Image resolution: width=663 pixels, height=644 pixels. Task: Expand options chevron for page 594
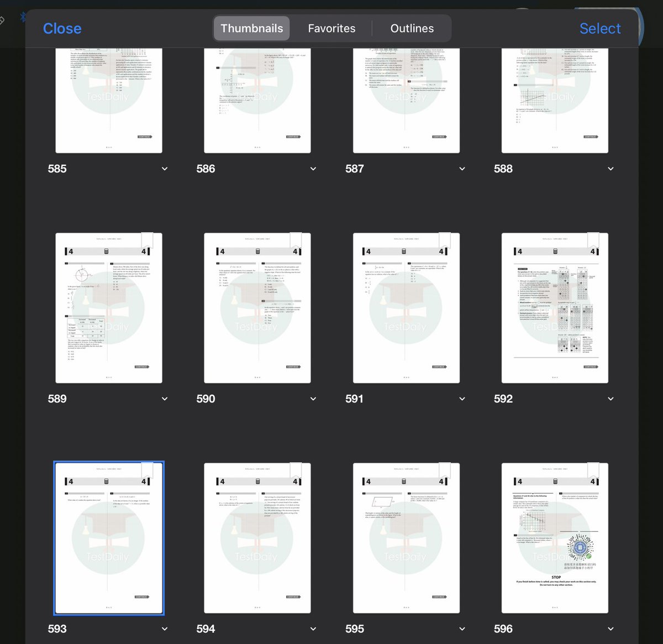[x=313, y=629]
